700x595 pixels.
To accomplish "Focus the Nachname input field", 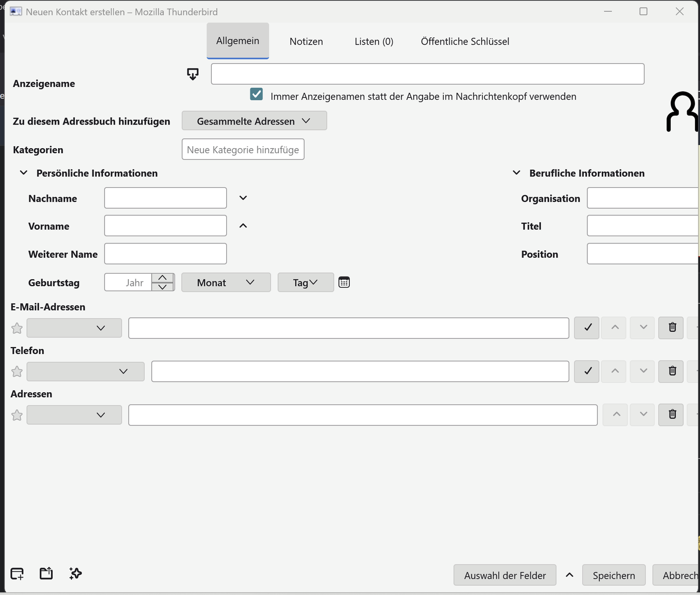I will (166, 198).
